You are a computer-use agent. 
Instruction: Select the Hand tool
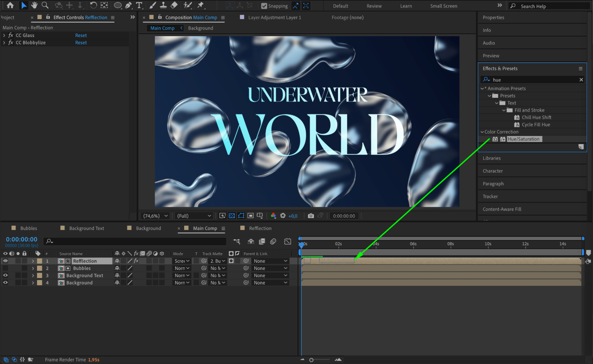tap(34, 5)
